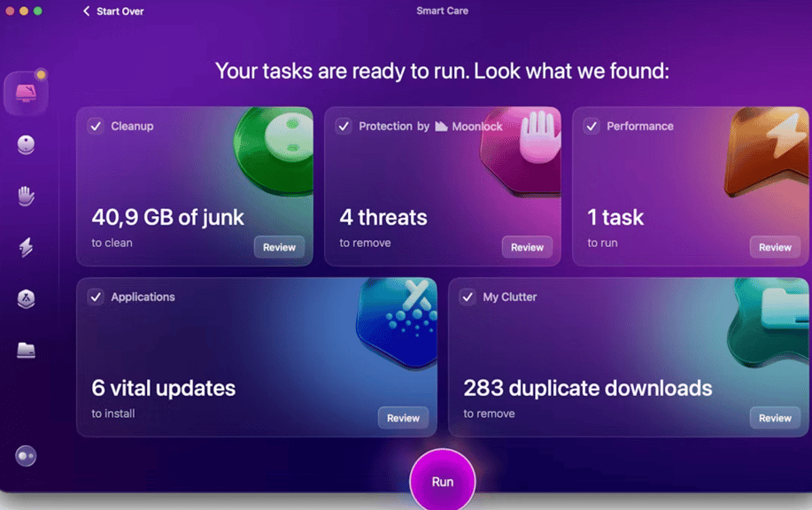
Task: Open the My Clutter folder sidebar icon
Action: (26, 351)
